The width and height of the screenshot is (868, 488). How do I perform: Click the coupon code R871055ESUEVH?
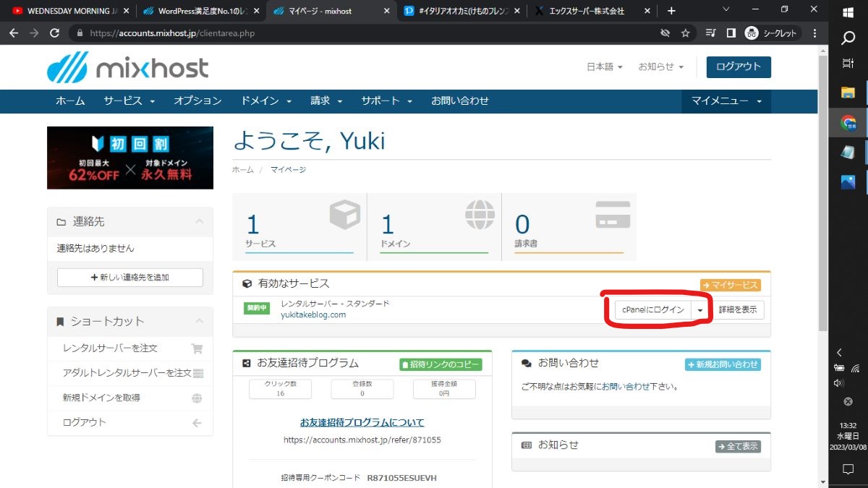click(402, 478)
